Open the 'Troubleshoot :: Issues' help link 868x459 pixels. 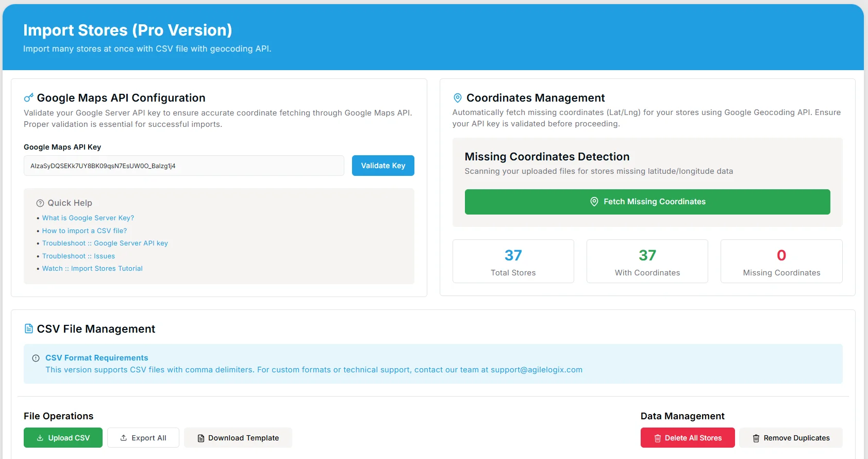coord(78,256)
